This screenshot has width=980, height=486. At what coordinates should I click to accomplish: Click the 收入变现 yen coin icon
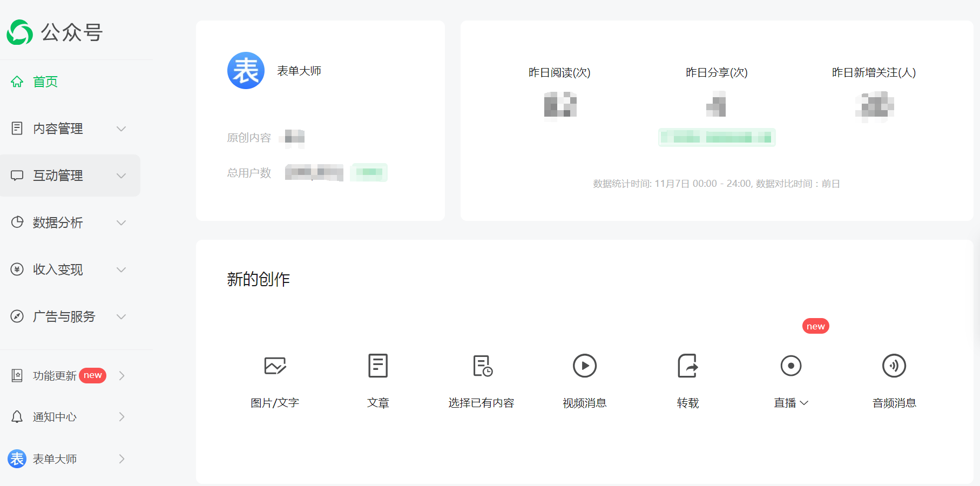pyautogui.click(x=17, y=269)
